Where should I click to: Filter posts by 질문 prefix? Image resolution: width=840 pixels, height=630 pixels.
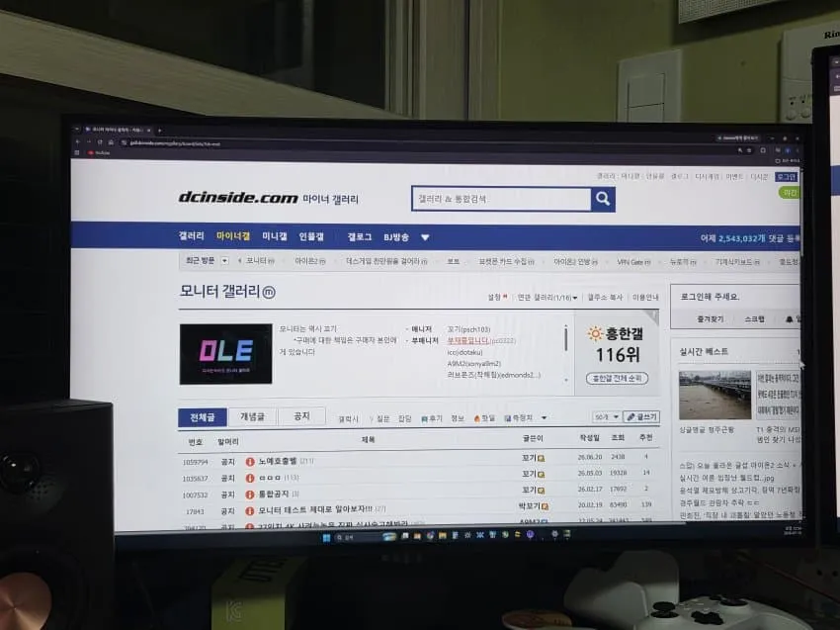pos(379,418)
